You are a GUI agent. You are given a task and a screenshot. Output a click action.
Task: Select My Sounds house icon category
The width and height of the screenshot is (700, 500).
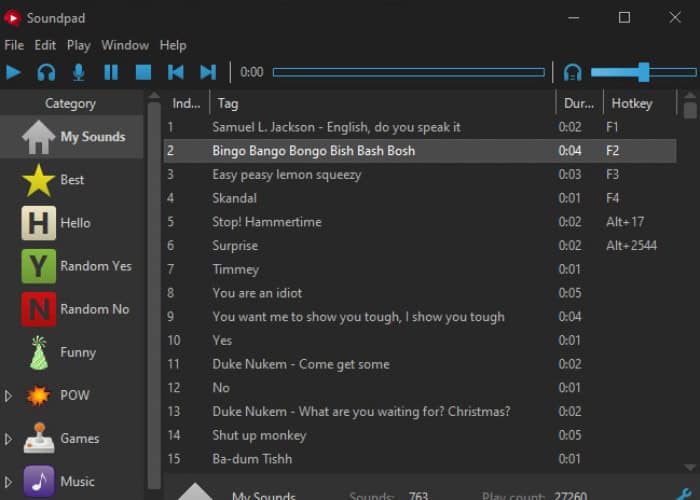pyautogui.click(x=38, y=137)
